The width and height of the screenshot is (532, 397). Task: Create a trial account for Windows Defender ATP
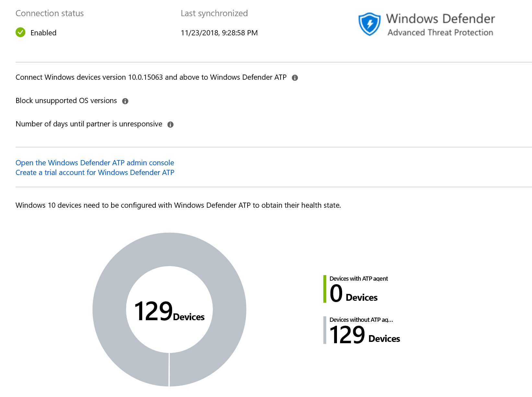coord(95,172)
